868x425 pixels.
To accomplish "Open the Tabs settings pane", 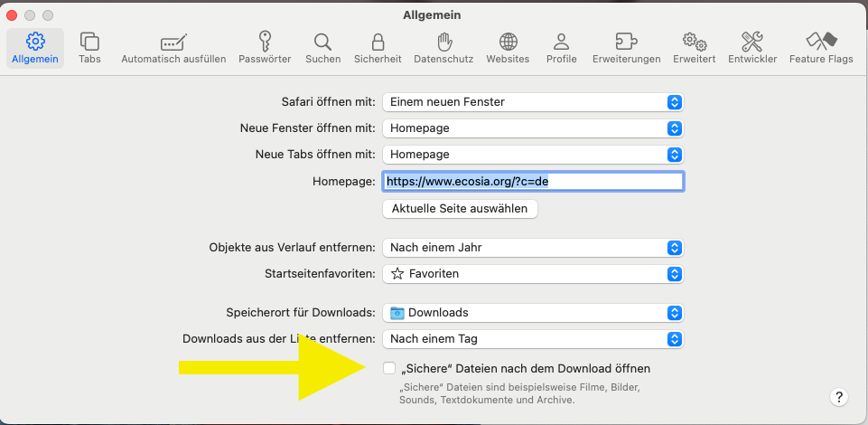I will coord(89,48).
